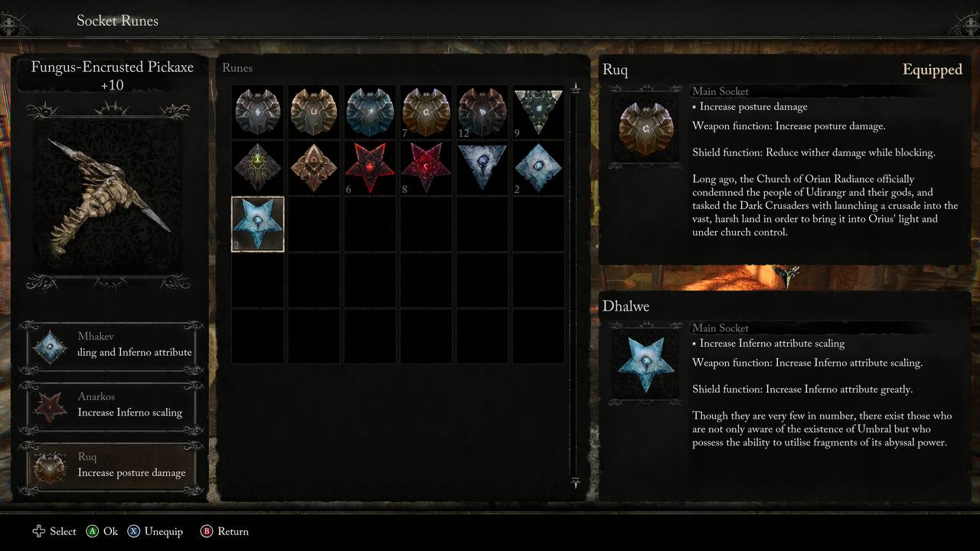Select the inverted triangle rune with count 9
Image resolution: width=980 pixels, height=551 pixels.
pos(540,112)
